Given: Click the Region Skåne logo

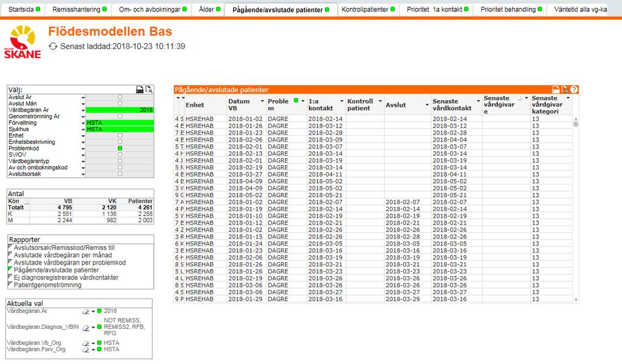Looking at the screenshot, I should coord(22,42).
